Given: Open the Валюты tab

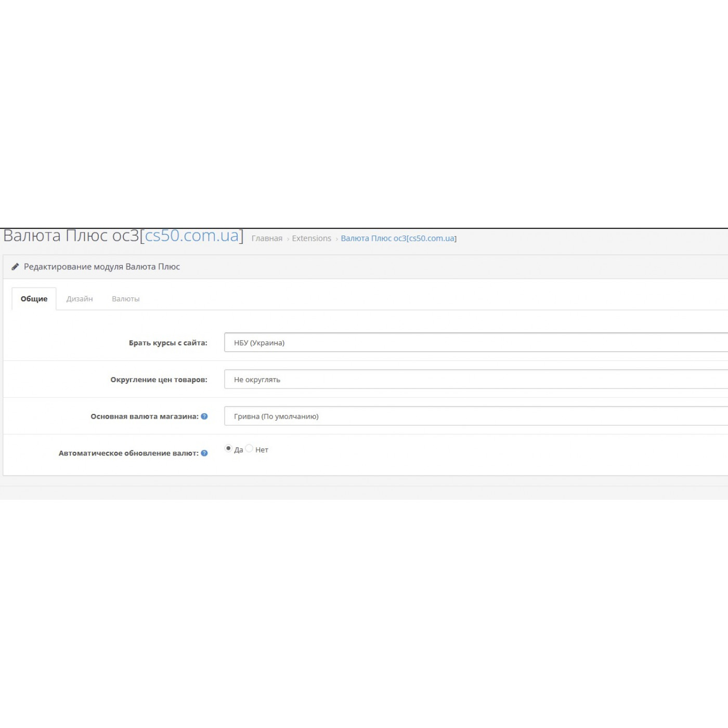Looking at the screenshot, I should point(125,299).
